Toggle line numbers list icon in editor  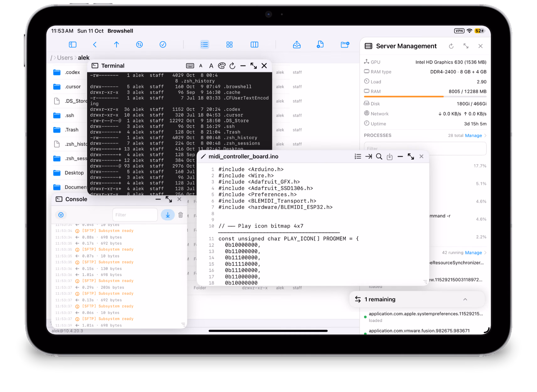(x=358, y=156)
